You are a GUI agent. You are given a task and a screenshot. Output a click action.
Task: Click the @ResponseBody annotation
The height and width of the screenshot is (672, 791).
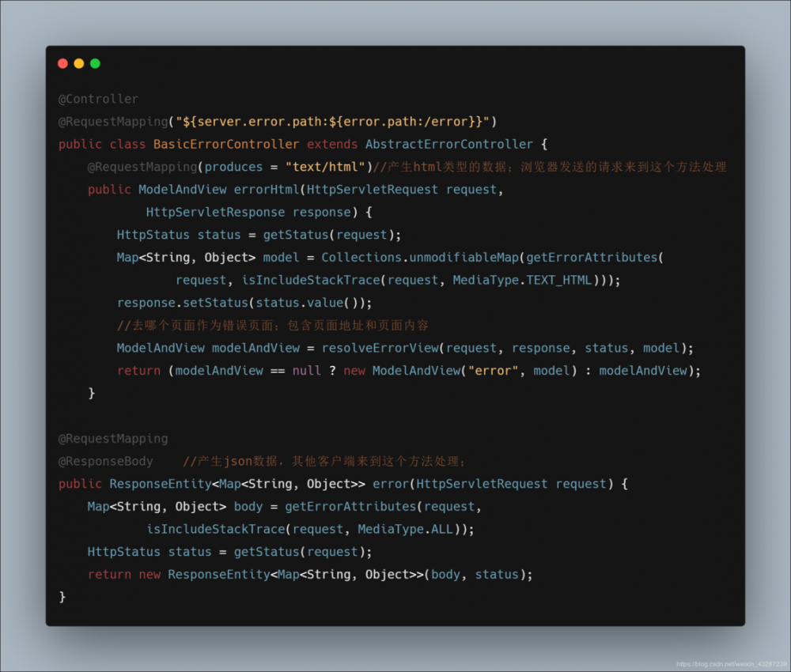point(106,461)
